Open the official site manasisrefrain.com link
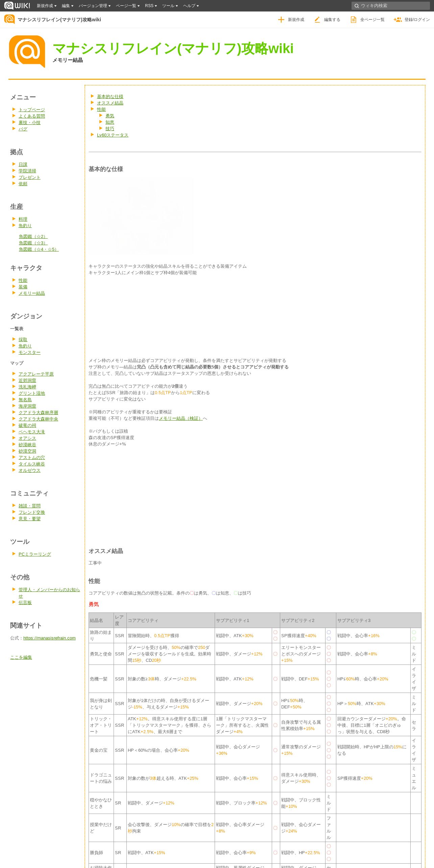 [49, 638]
